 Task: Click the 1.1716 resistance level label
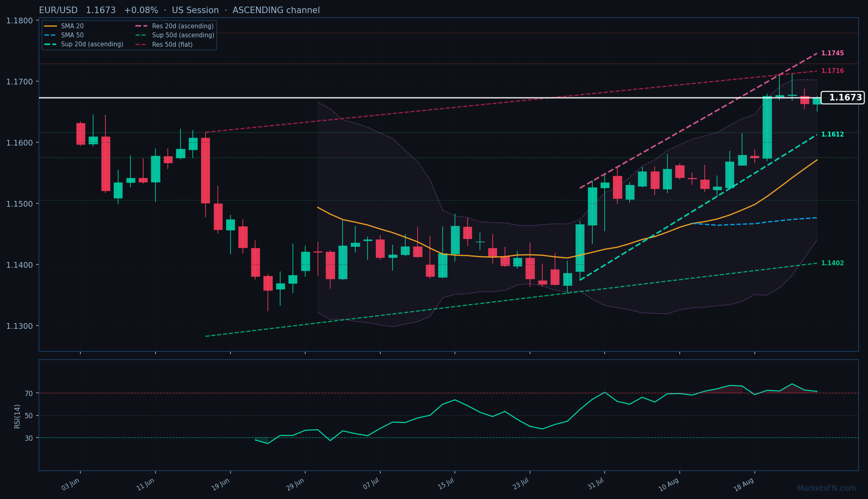(x=832, y=71)
